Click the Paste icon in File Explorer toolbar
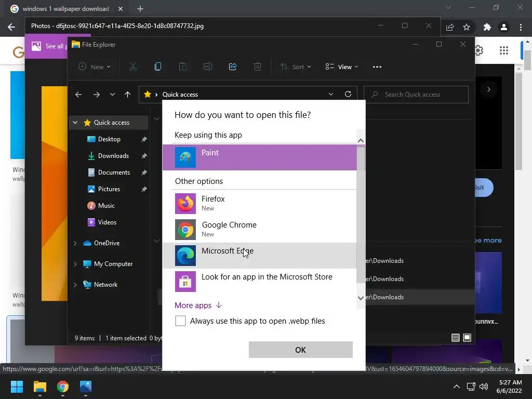532x399 pixels. click(x=183, y=67)
